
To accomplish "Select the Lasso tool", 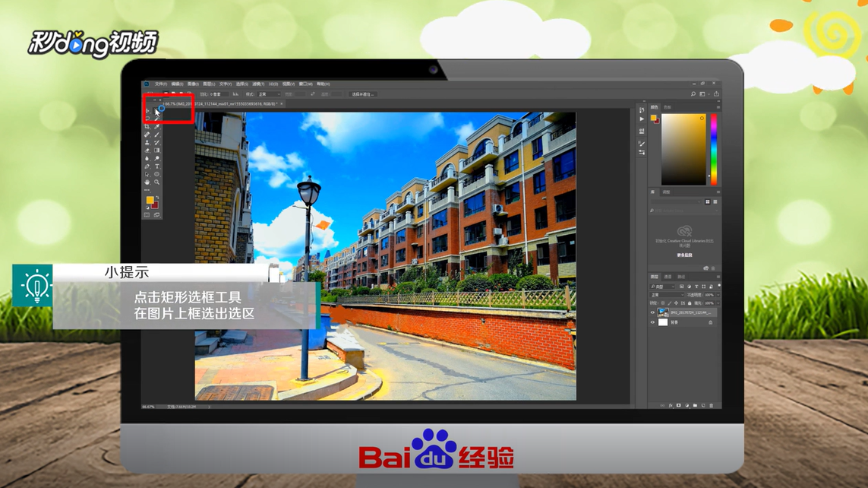I will 147,119.
